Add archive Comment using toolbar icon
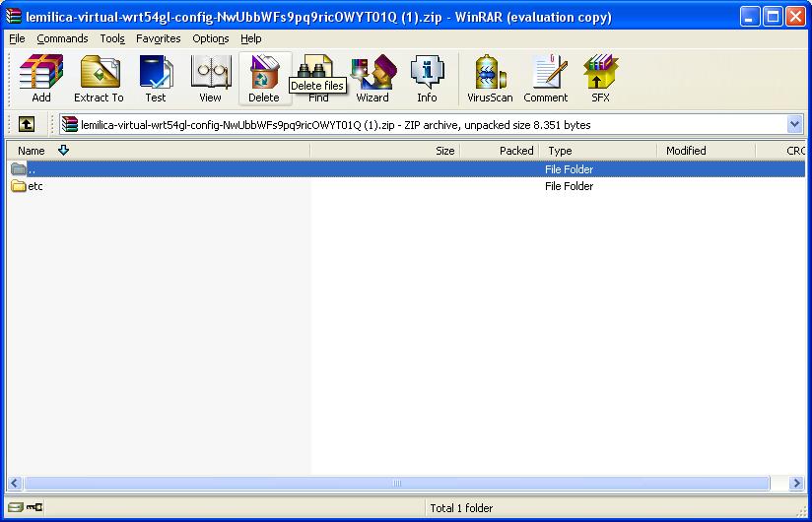The height and width of the screenshot is (522, 812). [x=545, y=79]
